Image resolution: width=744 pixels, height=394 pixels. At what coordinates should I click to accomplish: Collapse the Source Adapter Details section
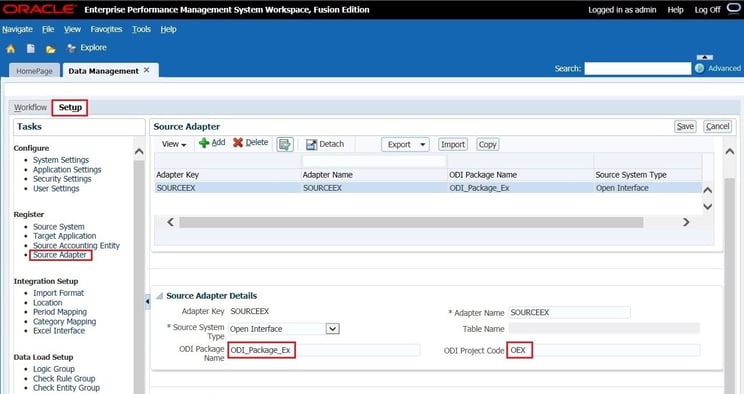pos(159,296)
